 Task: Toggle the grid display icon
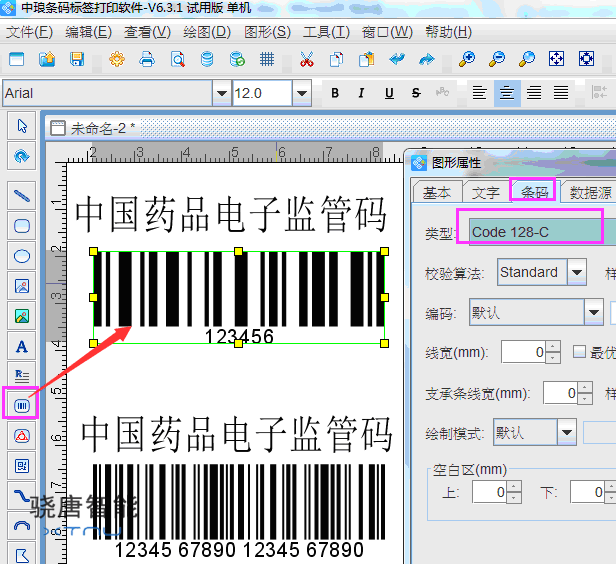pyautogui.click(x=267, y=59)
